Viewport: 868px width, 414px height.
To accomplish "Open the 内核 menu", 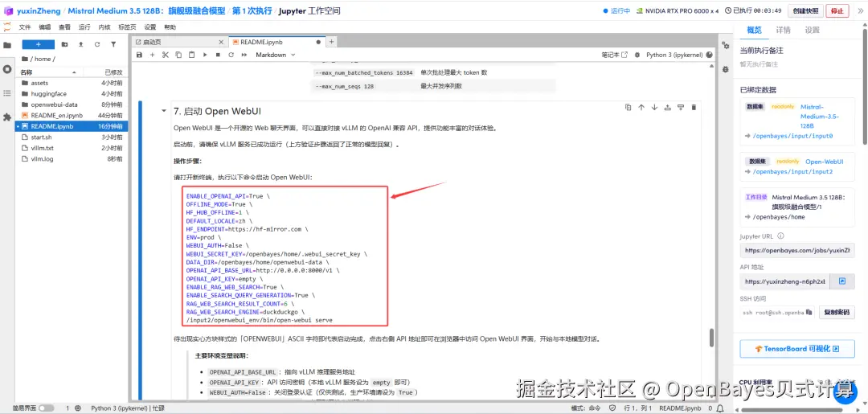I will (104, 27).
